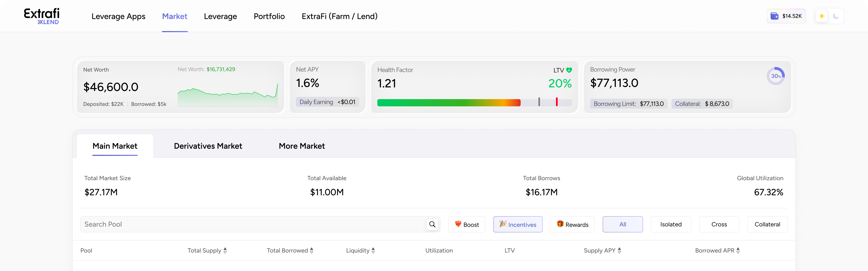Click the wallet icon in header
868x271 pixels.
pyautogui.click(x=774, y=16)
